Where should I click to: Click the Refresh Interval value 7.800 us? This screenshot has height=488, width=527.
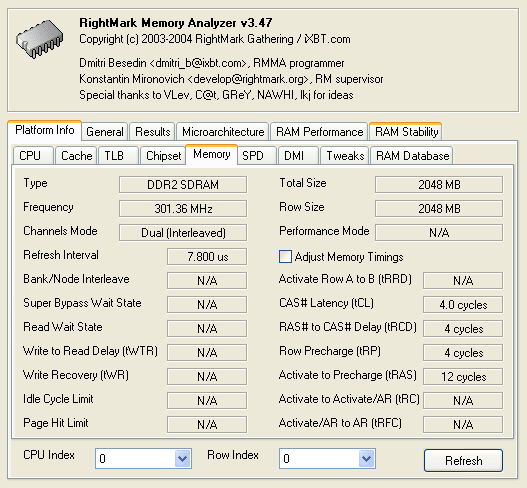tap(207, 257)
